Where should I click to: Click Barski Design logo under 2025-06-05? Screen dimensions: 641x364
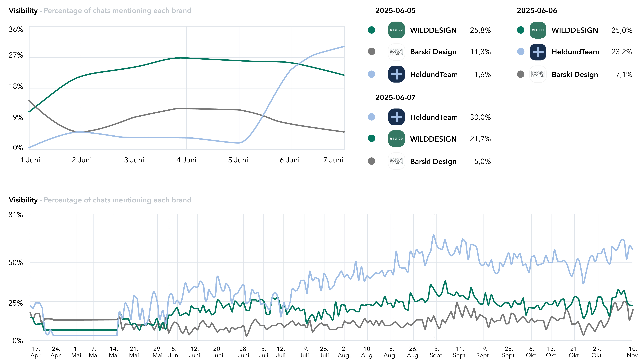[x=396, y=52]
